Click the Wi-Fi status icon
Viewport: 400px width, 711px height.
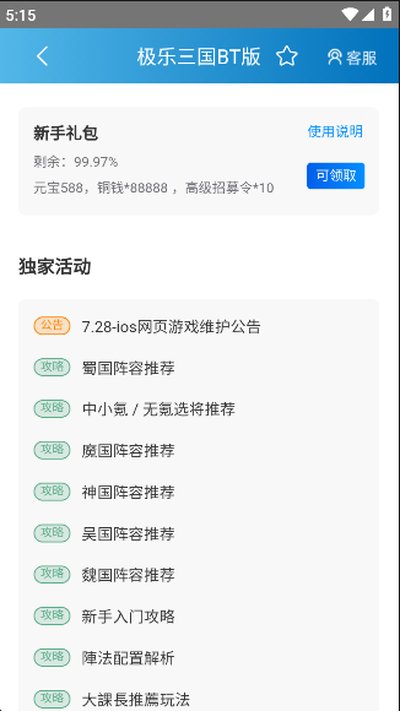(x=350, y=15)
